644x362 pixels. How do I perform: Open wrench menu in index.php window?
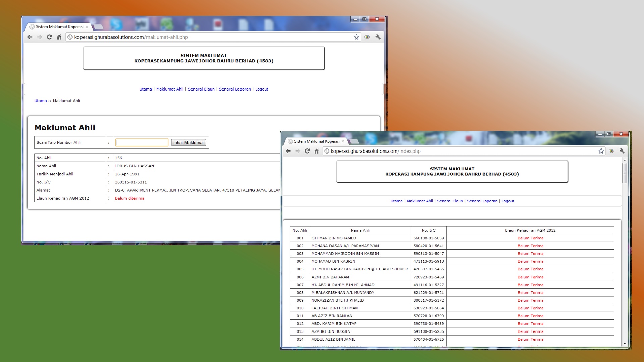pos(622,151)
